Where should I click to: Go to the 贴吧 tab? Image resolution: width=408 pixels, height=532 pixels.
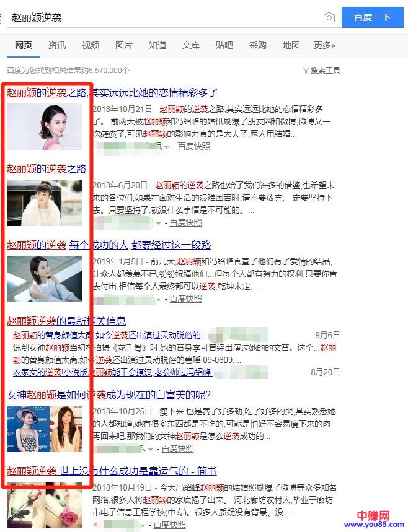224,45
